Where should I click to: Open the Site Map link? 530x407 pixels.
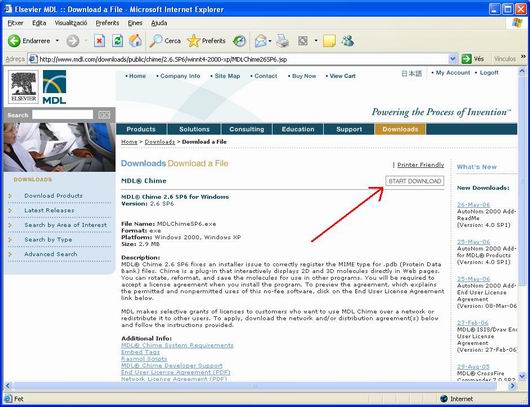227,76
